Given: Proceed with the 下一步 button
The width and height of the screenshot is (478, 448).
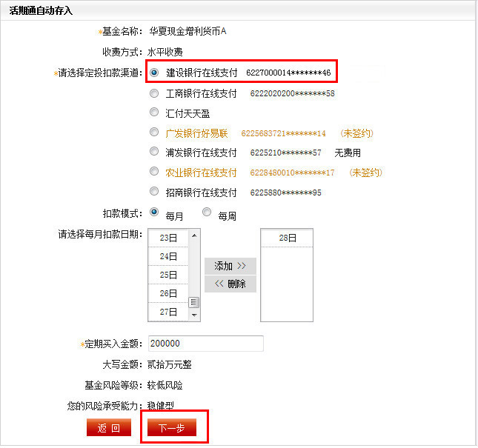Looking at the screenshot, I should [172, 427].
